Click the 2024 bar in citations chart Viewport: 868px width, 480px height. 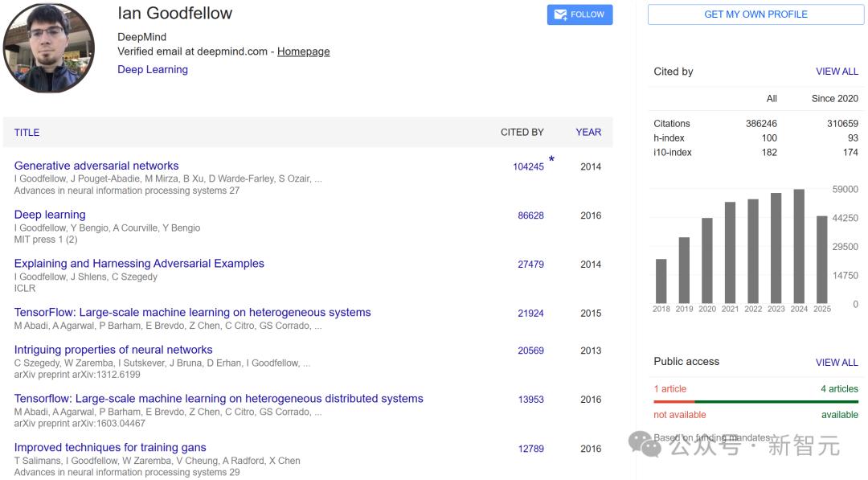pos(799,246)
